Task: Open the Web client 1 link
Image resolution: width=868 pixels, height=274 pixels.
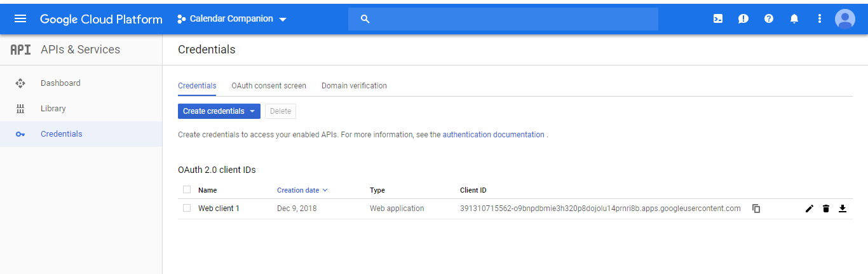Action: coord(219,209)
